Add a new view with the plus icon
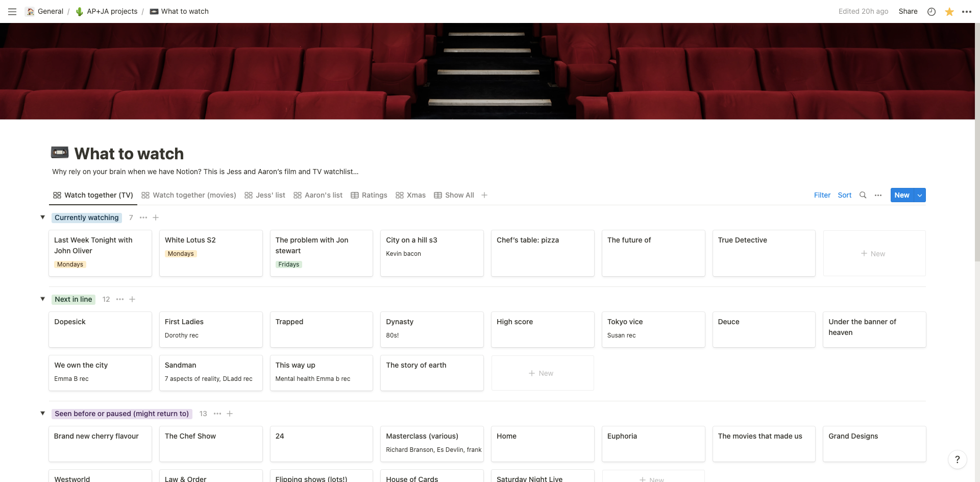980x482 pixels. 484,195
